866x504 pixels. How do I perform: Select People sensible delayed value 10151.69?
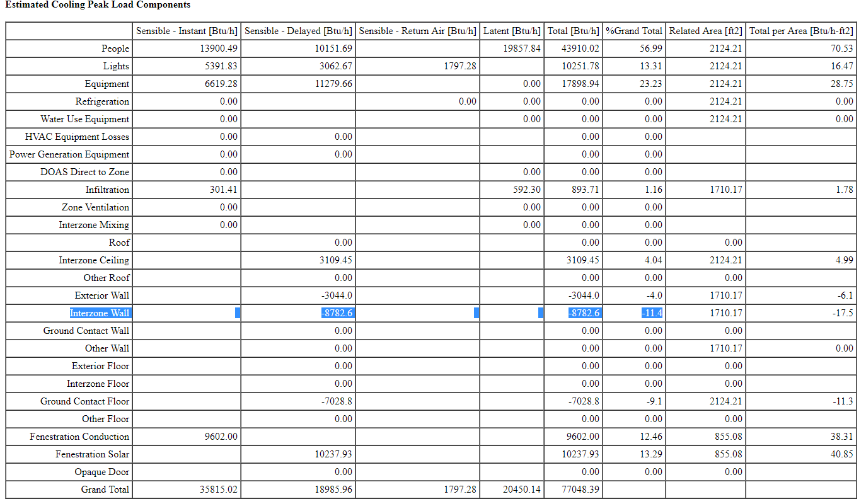pos(333,49)
